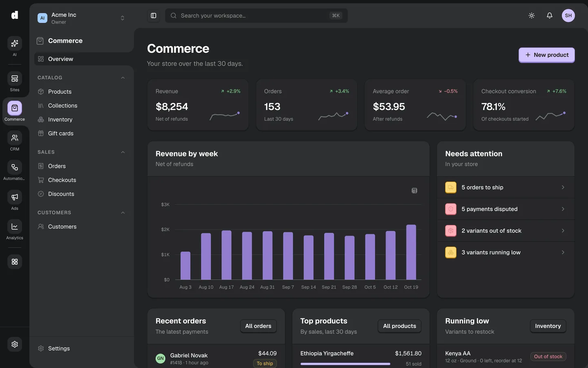Click the Oct 19 bar in the chart

click(x=411, y=252)
